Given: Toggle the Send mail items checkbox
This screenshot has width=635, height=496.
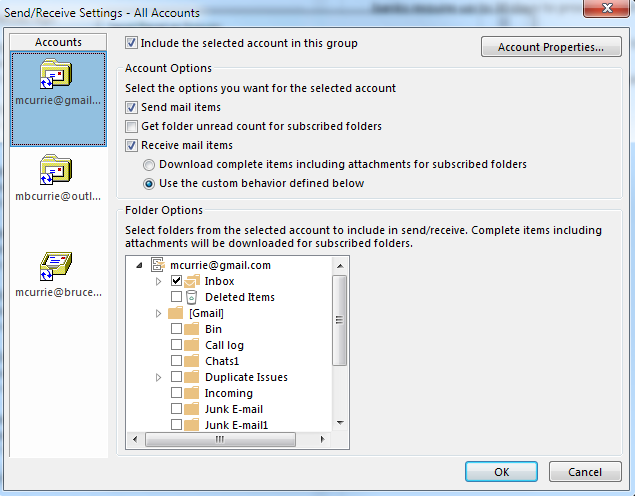Looking at the screenshot, I should [x=132, y=107].
